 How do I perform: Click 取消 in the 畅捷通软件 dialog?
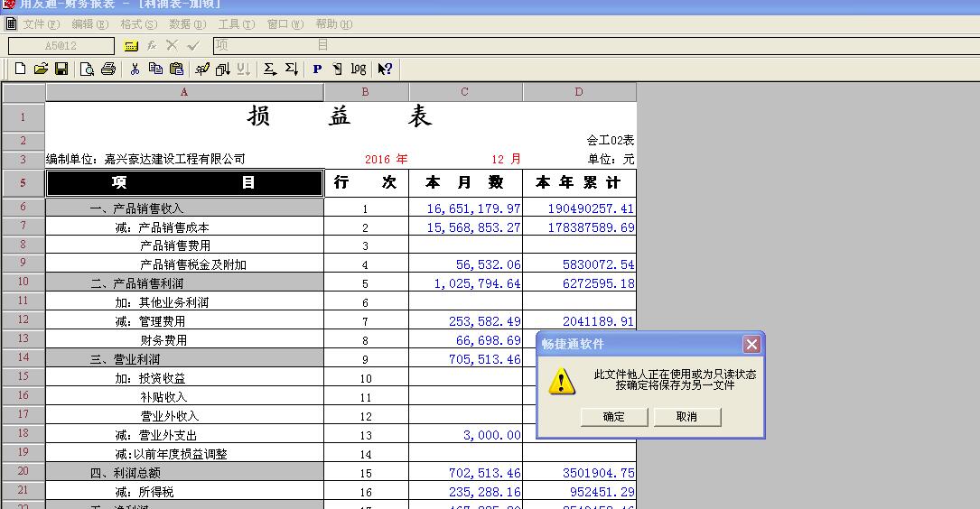[686, 417]
